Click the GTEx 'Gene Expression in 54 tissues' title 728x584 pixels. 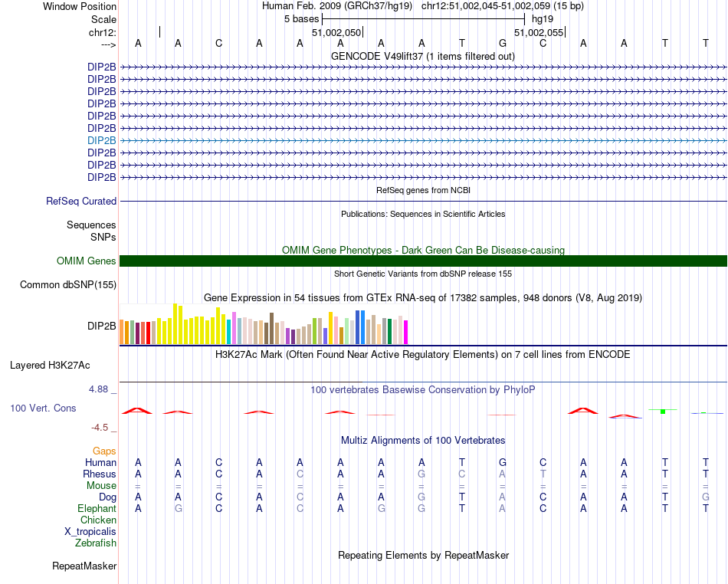422,297
